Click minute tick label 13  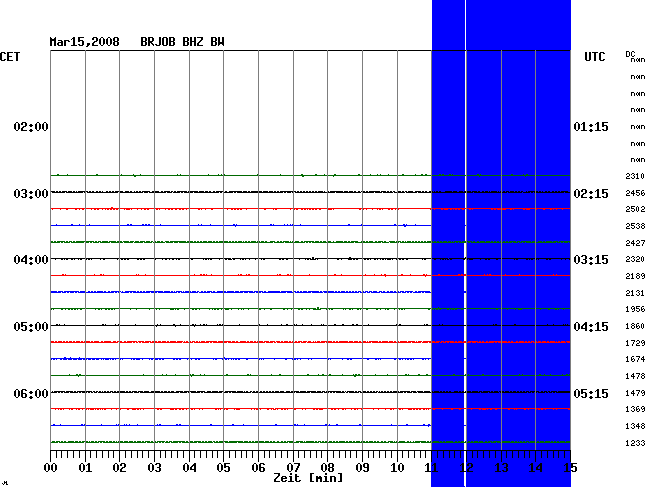click(x=501, y=468)
